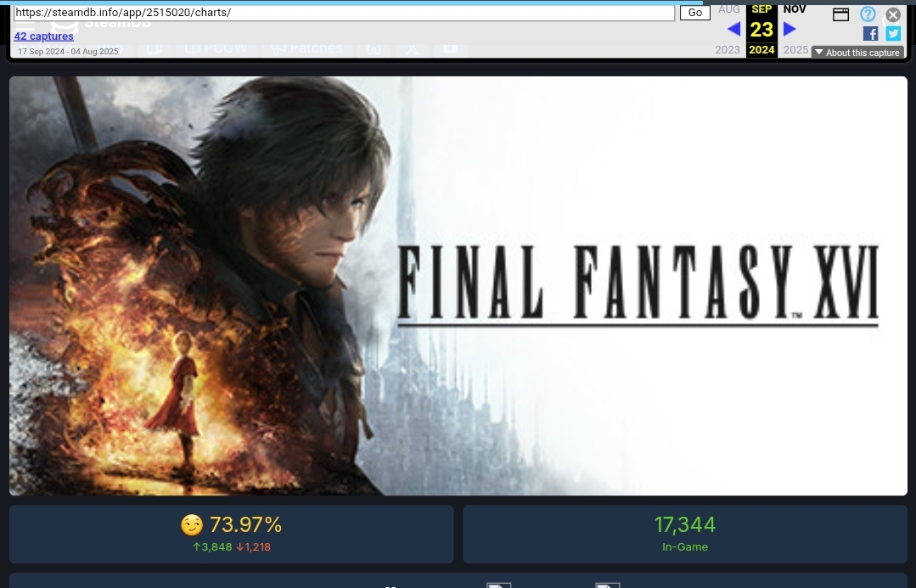Click the Final Fantasy XVI header image

[458, 286]
